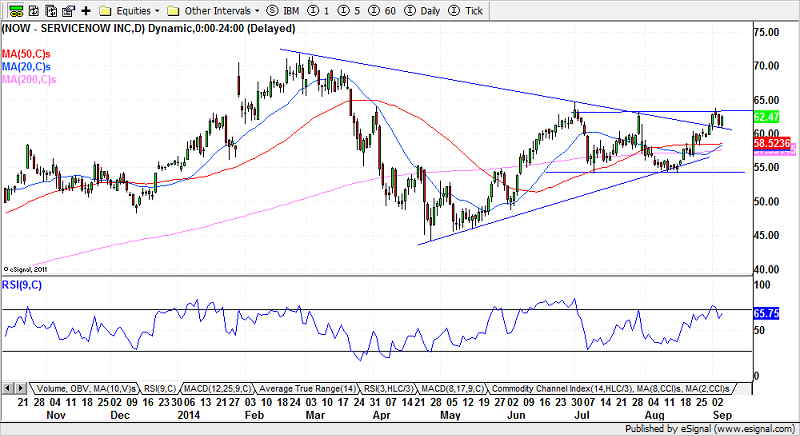Select the IBM symbol shortcut
The height and width of the screenshot is (436, 800).
(x=283, y=11)
